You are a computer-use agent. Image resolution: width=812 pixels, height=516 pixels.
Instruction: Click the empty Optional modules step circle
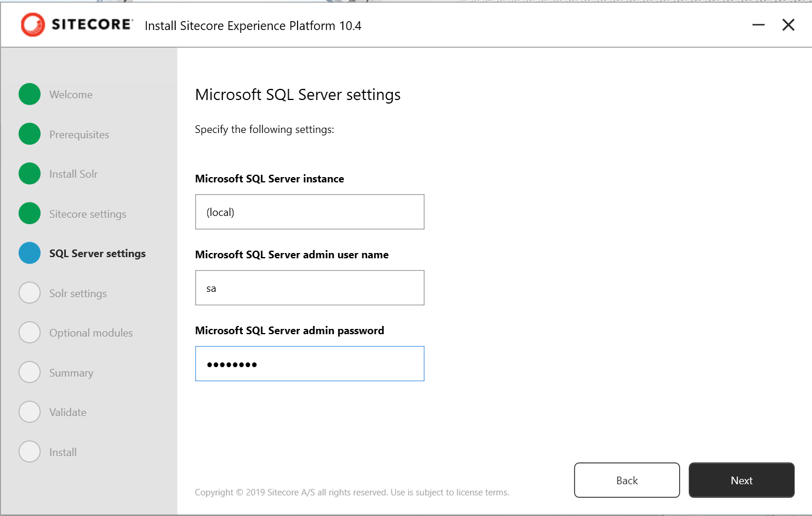point(29,332)
